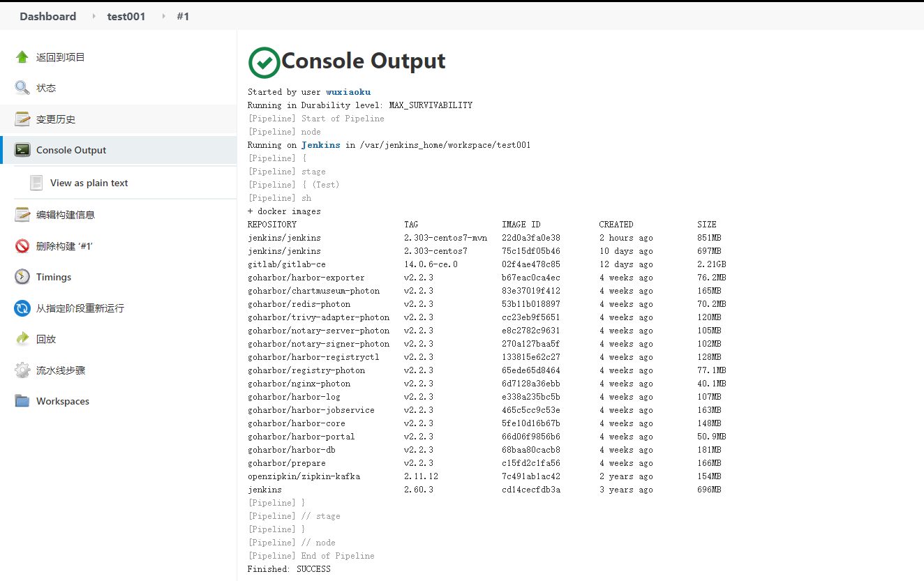Open test001 project from the breadcrumb
Screen dimensions: 924x581
pos(126,16)
